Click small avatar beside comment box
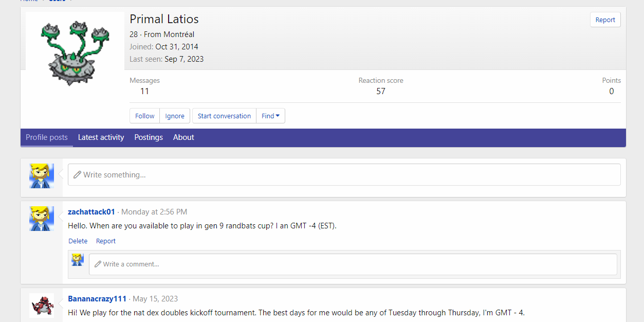 pos(78,260)
